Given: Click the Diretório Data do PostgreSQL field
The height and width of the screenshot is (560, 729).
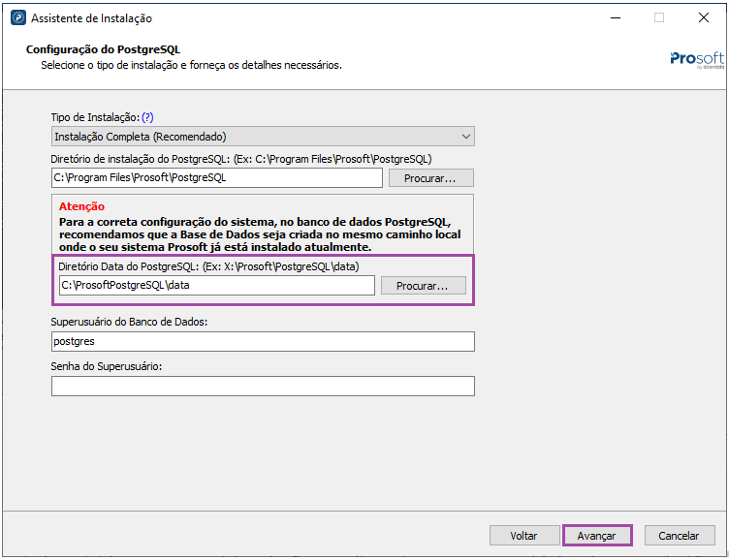Looking at the screenshot, I should click(216, 285).
